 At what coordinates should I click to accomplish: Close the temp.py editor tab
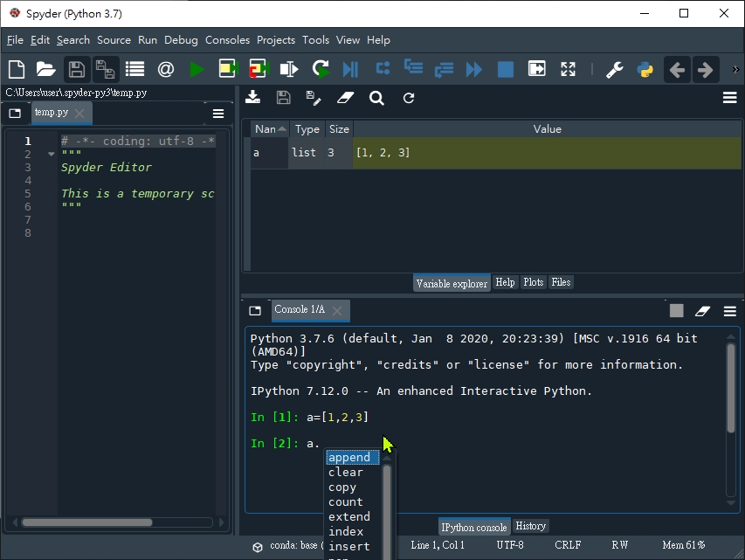[79, 114]
